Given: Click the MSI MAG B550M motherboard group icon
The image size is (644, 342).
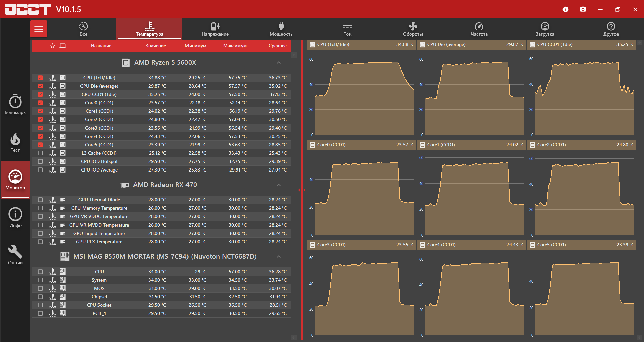Looking at the screenshot, I should (x=65, y=257).
